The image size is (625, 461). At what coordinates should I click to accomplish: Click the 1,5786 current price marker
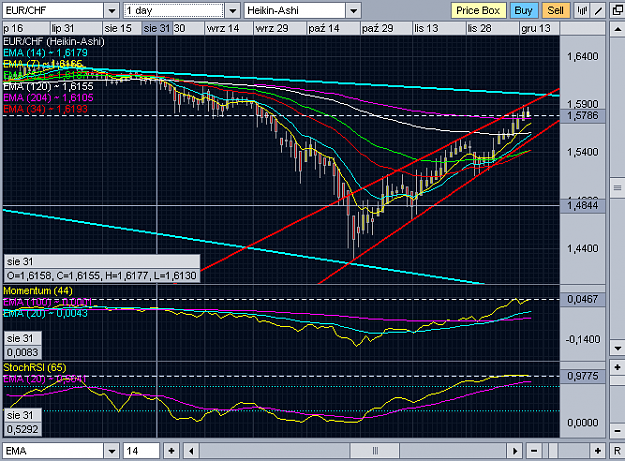582,116
